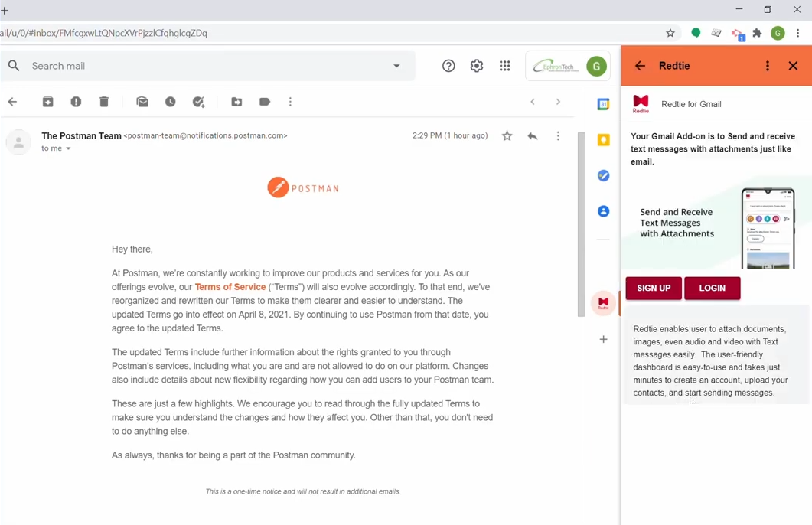Select the Redtie add-on sidebar icon
Screen dimensions: 812x525
[603, 303]
